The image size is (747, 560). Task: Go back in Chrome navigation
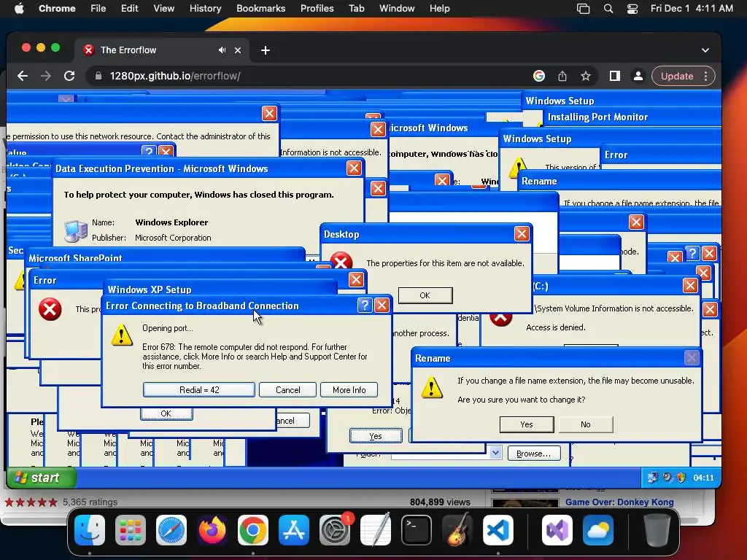click(23, 76)
